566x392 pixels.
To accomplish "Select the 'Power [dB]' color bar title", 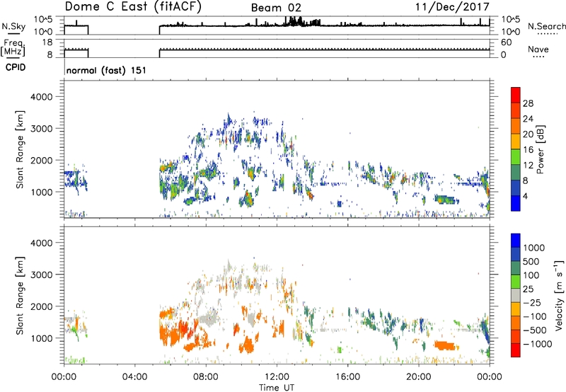I will tap(541, 149).
